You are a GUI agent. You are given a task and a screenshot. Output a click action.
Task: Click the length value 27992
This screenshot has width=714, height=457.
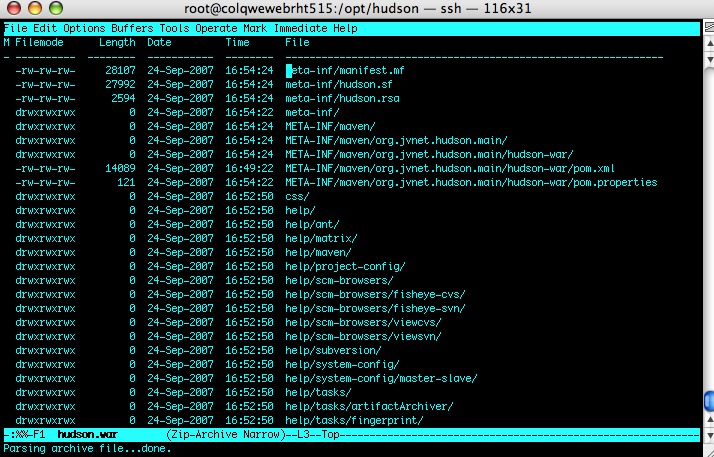tap(120, 85)
